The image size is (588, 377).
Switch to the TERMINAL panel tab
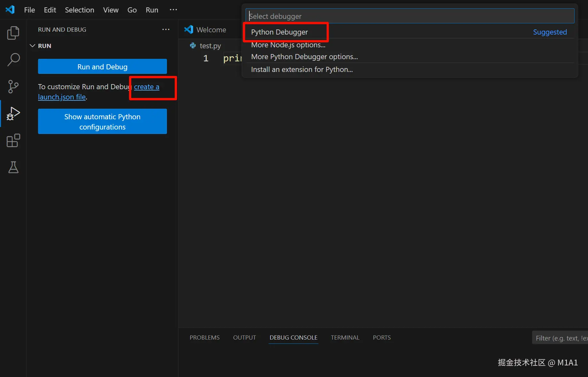tap(345, 338)
